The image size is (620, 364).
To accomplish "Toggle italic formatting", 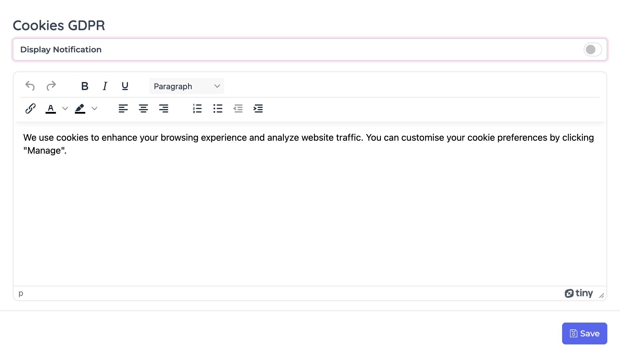I will (105, 86).
